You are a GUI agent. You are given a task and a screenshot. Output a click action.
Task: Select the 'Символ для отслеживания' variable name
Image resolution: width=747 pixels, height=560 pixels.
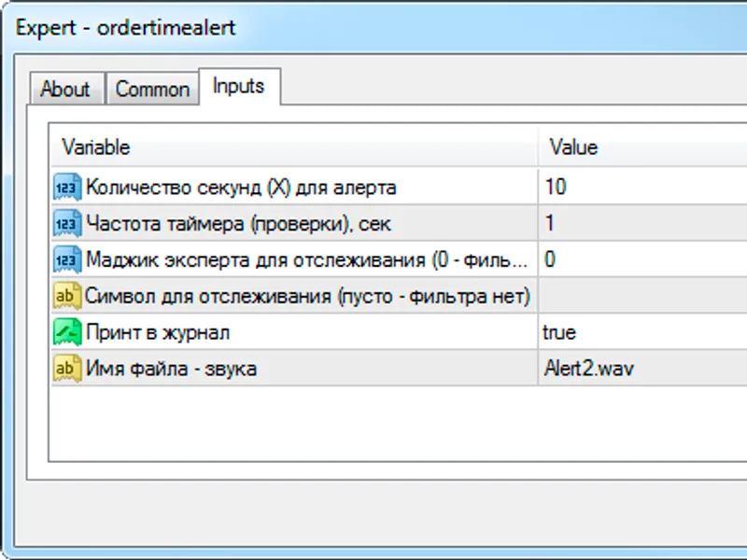[308, 296]
